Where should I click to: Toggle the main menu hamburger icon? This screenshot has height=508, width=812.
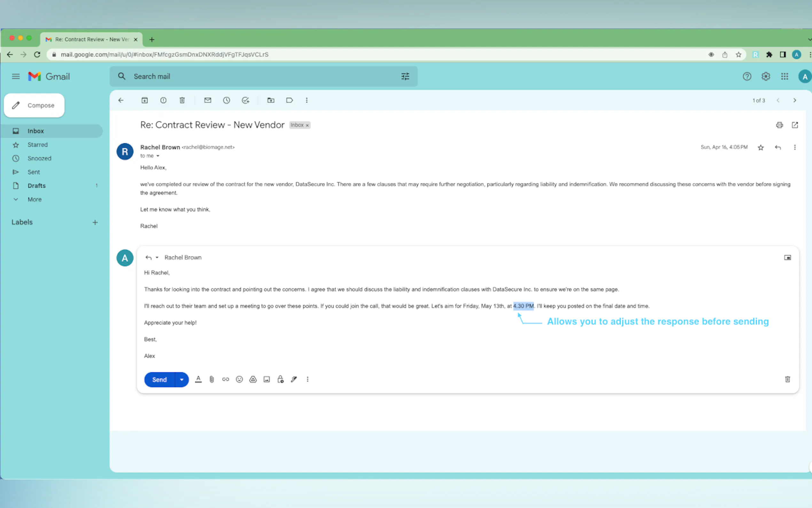[x=15, y=76]
